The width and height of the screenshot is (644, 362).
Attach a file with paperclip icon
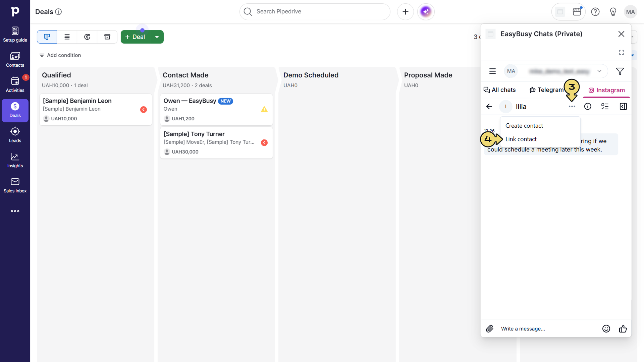pos(490,329)
